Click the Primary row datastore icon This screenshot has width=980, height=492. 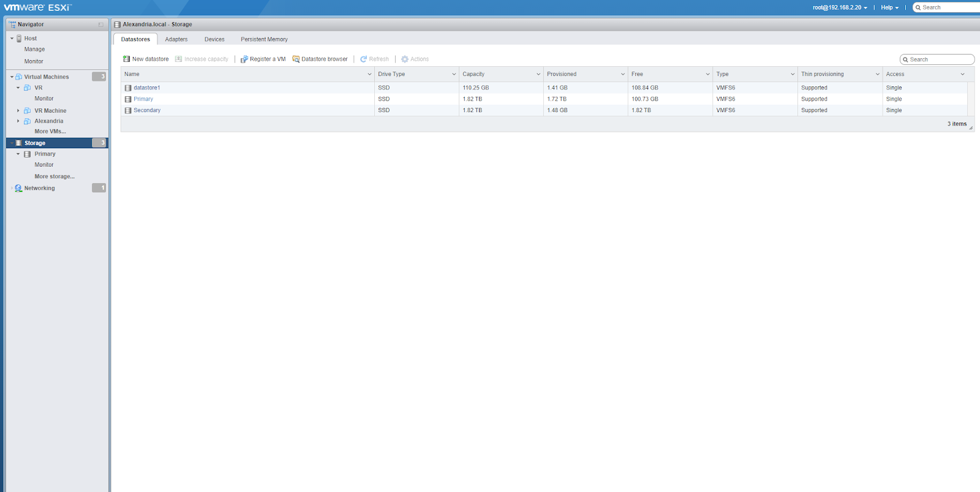[x=128, y=99]
